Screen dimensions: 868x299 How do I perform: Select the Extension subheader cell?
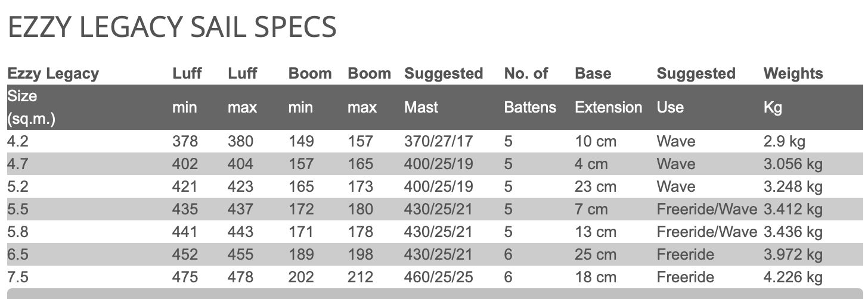[x=608, y=108]
